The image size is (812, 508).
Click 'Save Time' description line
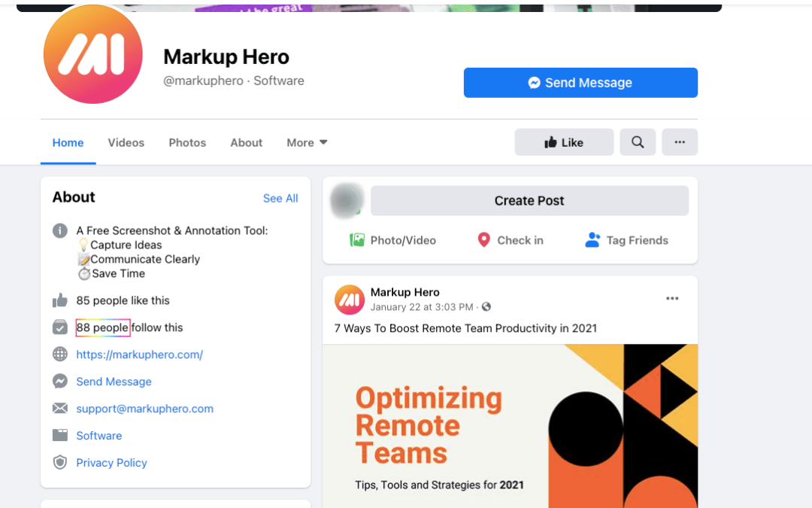tap(118, 274)
